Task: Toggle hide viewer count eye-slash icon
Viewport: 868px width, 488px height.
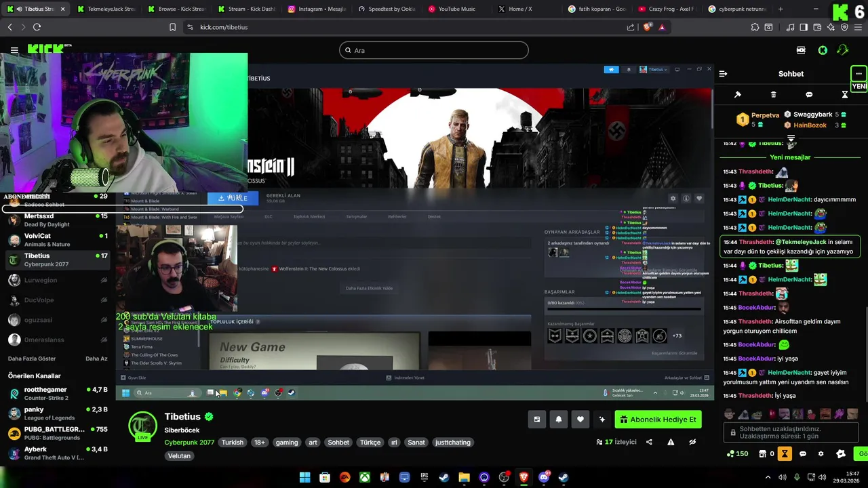Action: click(692, 442)
